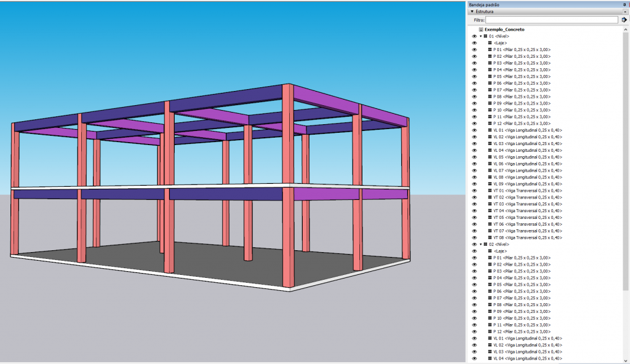Click the component icon of 01 <Nível>
The image size is (630, 364).
(485, 36)
